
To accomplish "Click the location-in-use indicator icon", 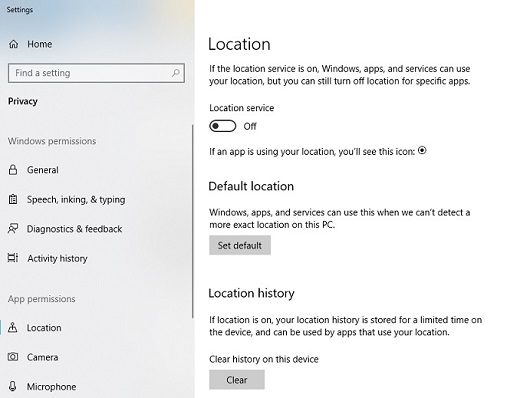I will pyautogui.click(x=422, y=150).
